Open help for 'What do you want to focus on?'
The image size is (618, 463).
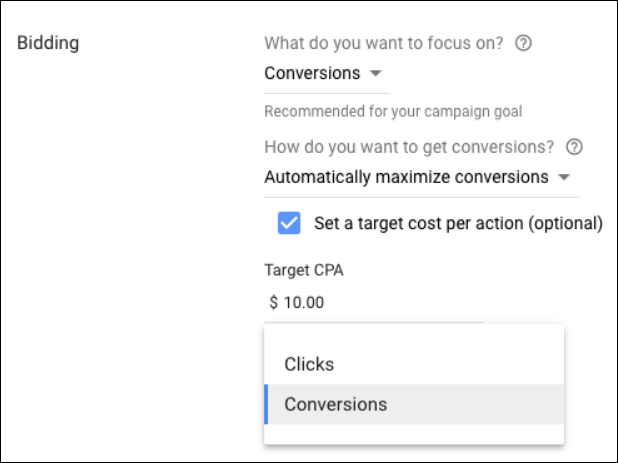pos(523,43)
